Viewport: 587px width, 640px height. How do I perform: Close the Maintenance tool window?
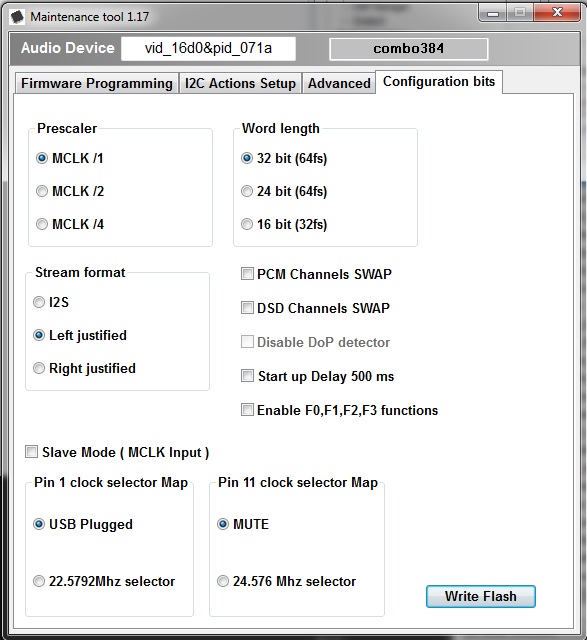(557, 13)
